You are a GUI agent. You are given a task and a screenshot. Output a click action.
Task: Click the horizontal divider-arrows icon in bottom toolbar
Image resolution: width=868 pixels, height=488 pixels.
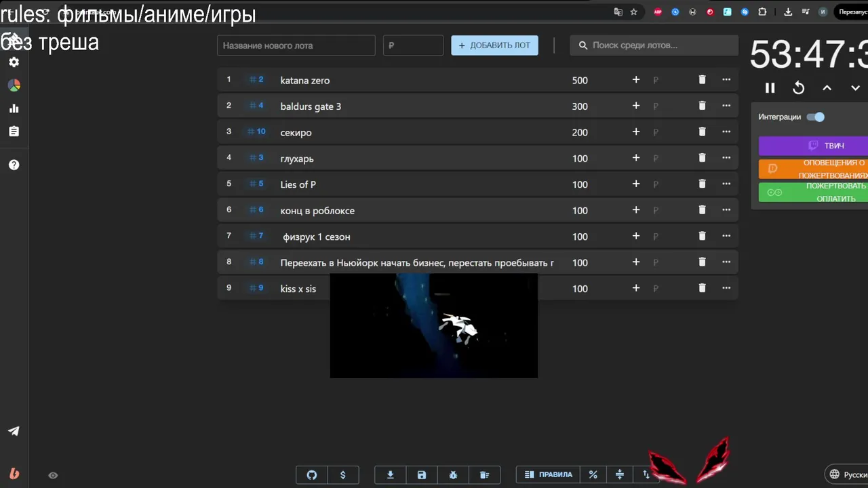click(619, 474)
